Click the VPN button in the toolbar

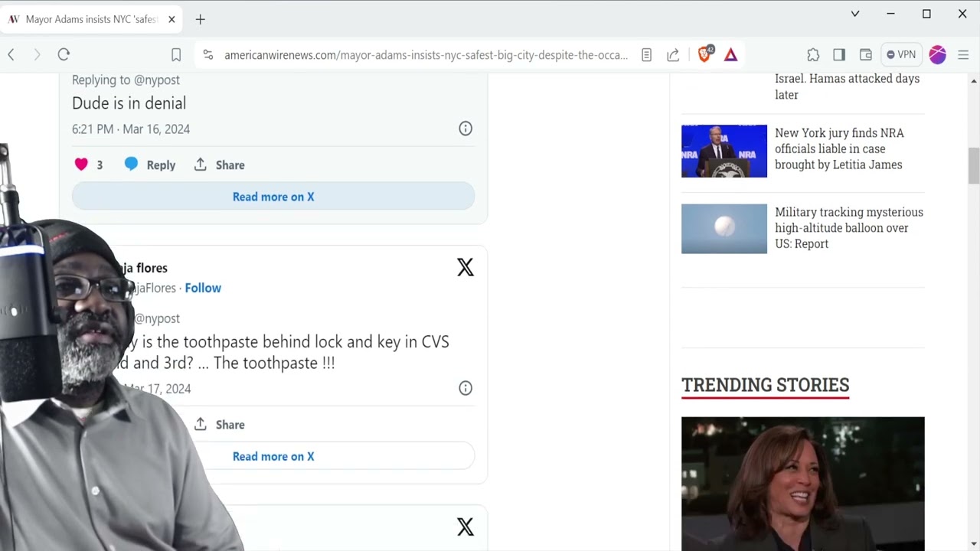pyautogui.click(x=901, y=54)
